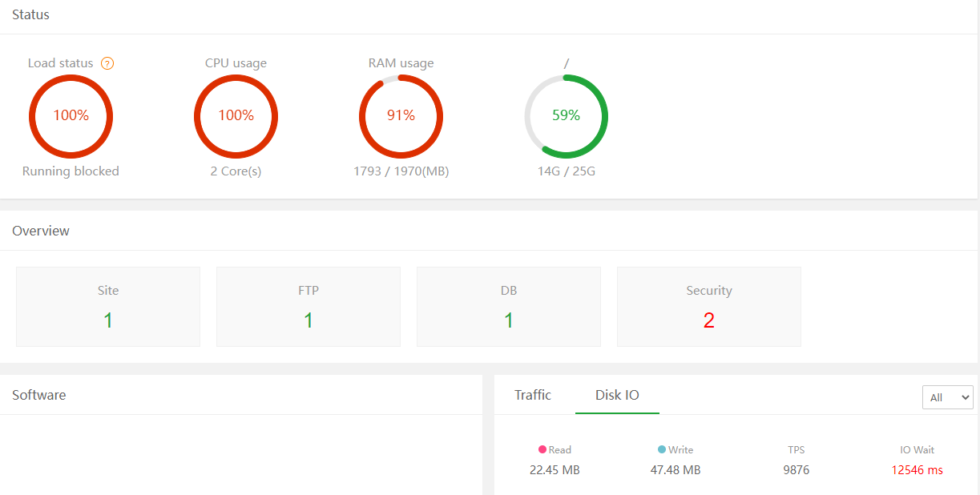Click the TPS 9876 value
Image resolution: width=980 pixels, height=495 pixels.
797,470
